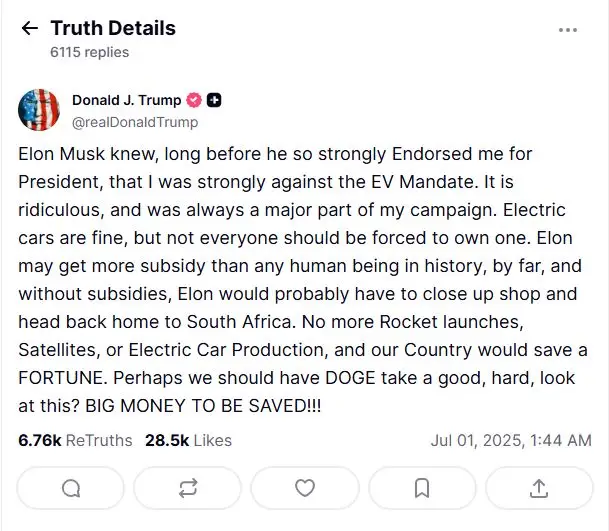Click the @realDonaldTrump handle

tap(134, 122)
